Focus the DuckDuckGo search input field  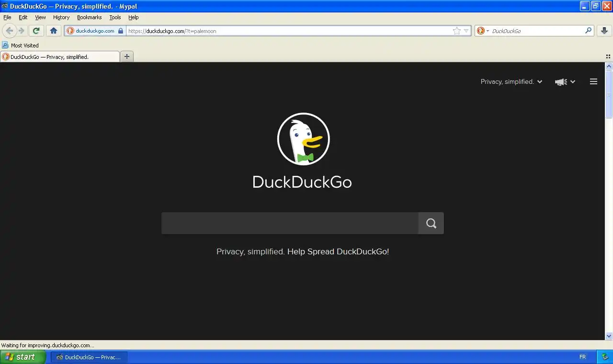coord(290,223)
